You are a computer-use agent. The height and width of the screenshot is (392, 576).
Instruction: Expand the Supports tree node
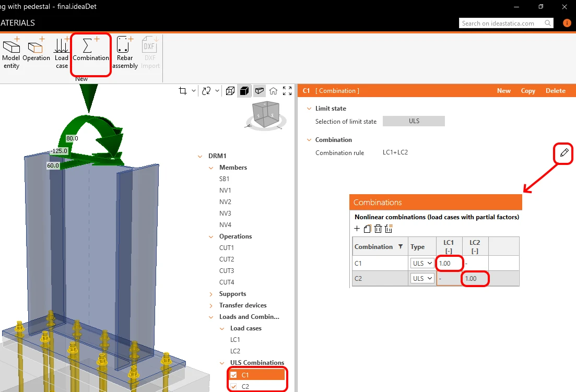pos(211,294)
